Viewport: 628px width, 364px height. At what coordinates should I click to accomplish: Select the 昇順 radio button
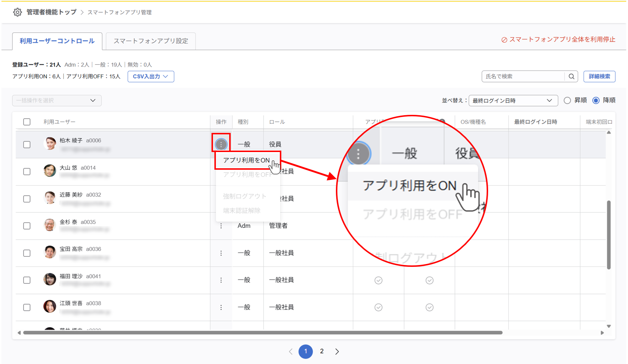coord(567,100)
